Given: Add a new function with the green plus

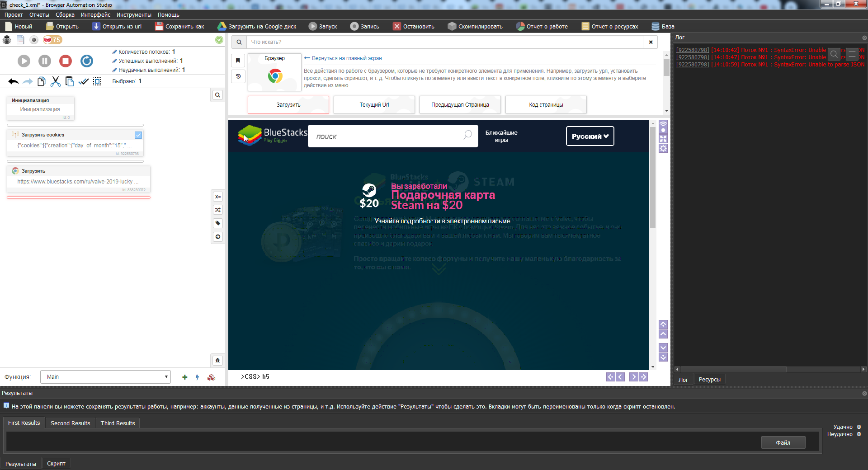Looking at the screenshot, I should (x=185, y=377).
